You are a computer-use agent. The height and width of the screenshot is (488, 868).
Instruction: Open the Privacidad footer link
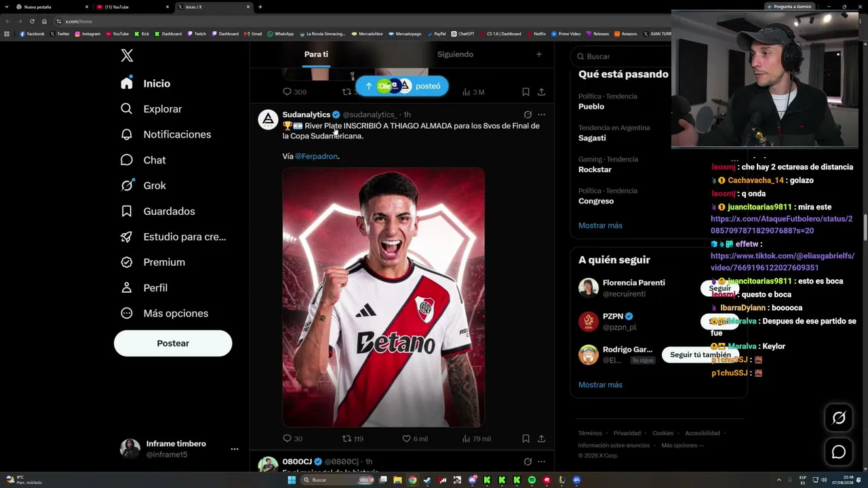tap(627, 433)
